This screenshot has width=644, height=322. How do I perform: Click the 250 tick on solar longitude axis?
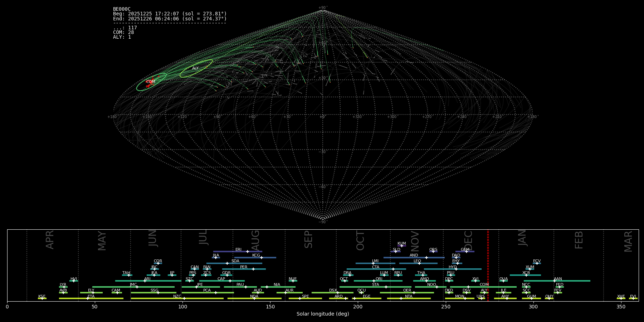pyautogui.click(x=445, y=307)
